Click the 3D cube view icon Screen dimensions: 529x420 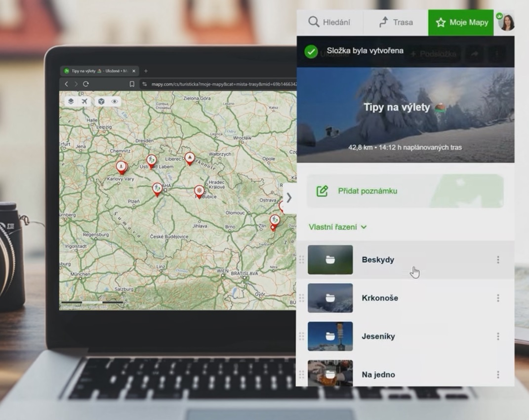point(101,101)
